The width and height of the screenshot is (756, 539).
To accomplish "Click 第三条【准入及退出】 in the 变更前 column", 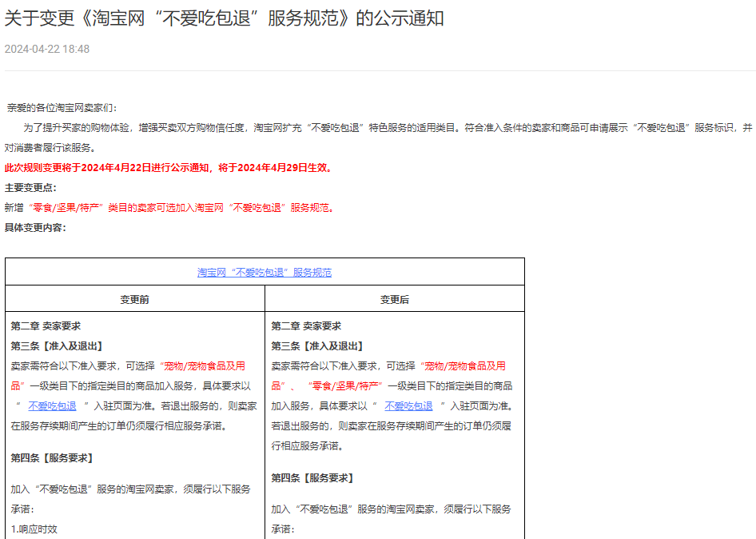I will coord(57,346).
